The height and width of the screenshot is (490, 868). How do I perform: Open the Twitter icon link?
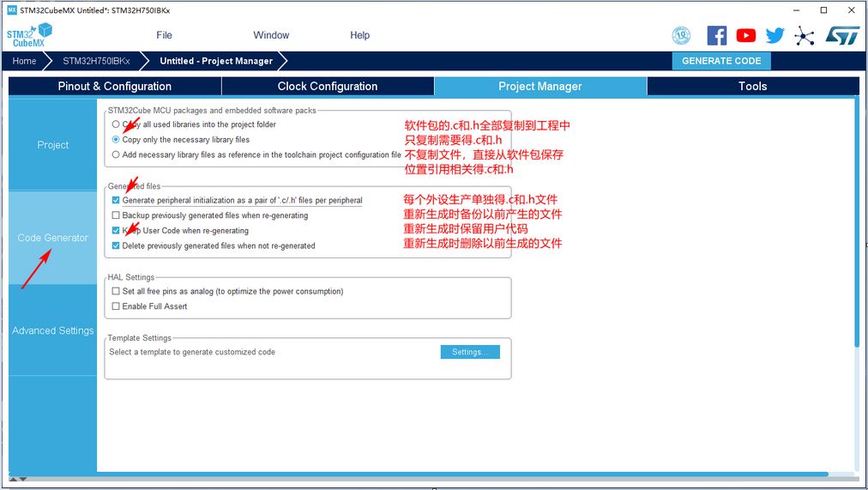point(775,35)
